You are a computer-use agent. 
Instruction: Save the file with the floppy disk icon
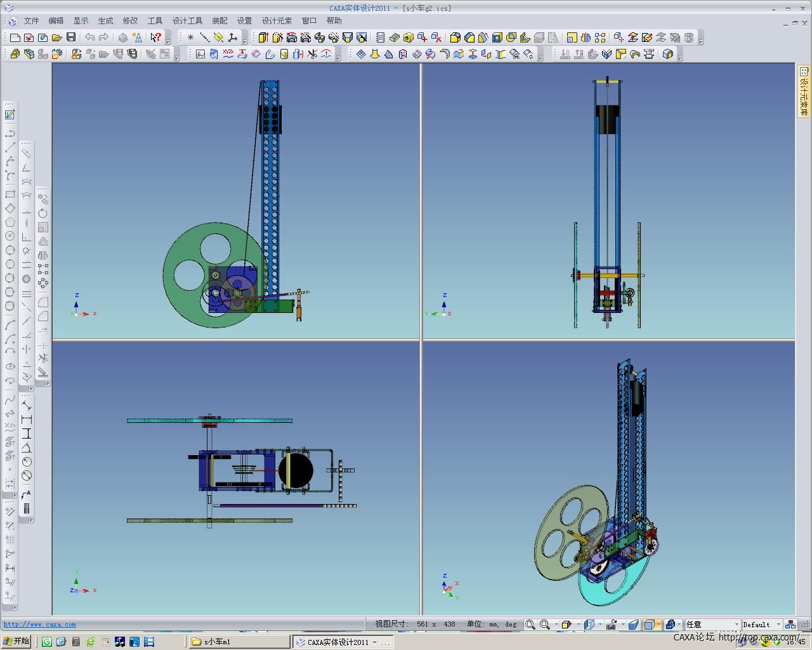(x=70, y=37)
